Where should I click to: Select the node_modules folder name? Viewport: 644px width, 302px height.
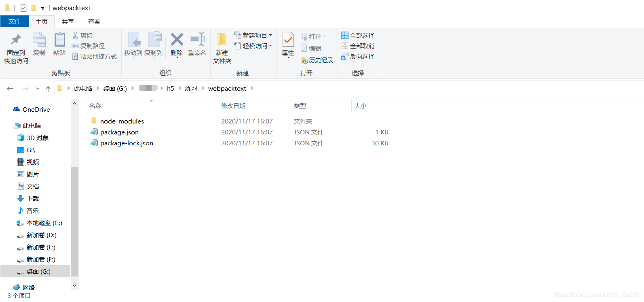(x=122, y=121)
